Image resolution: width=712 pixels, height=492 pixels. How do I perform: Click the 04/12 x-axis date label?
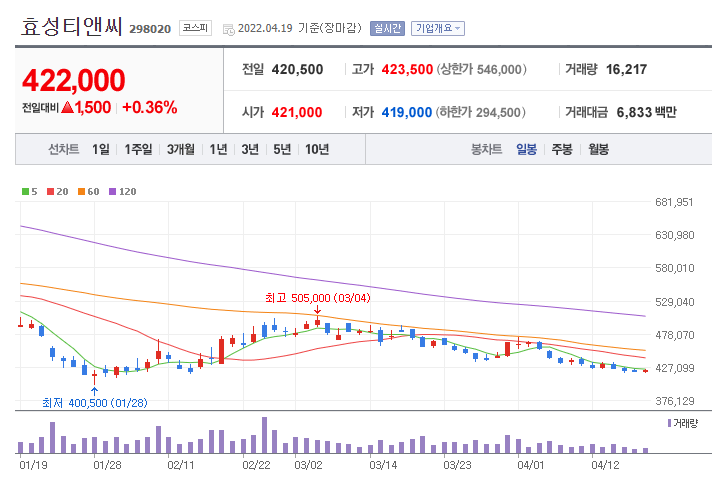[x=605, y=465]
